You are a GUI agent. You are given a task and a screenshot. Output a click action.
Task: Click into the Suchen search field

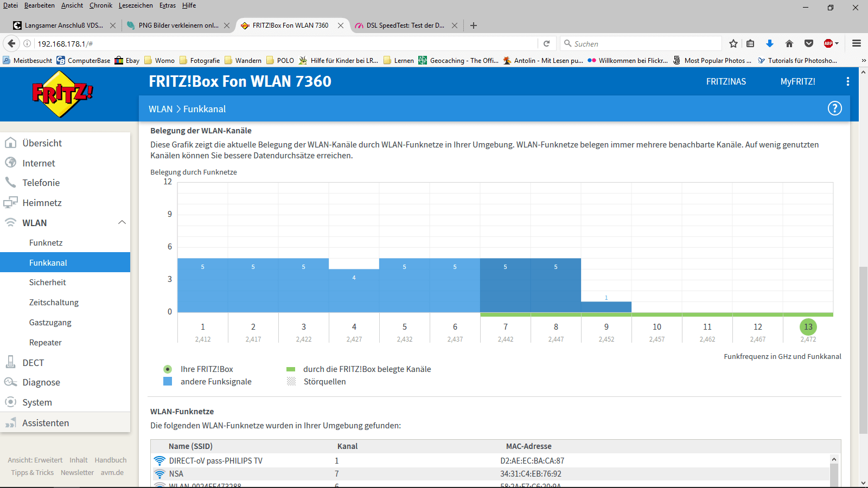click(x=646, y=44)
